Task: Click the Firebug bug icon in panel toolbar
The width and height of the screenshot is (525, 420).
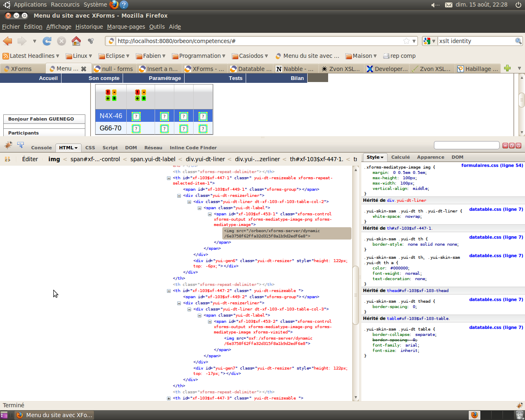Action: (x=8, y=145)
